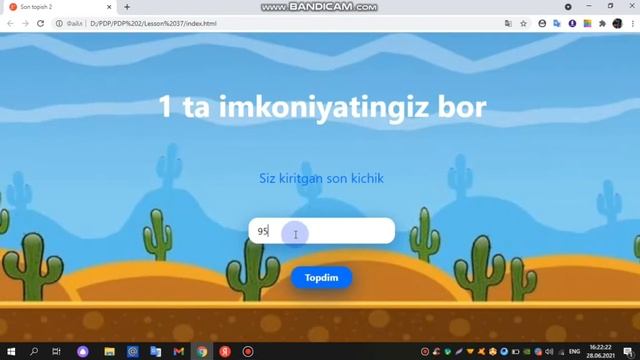Open the notification center icon
This screenshot has height=360, width=640.
click(x=629, y=351)
